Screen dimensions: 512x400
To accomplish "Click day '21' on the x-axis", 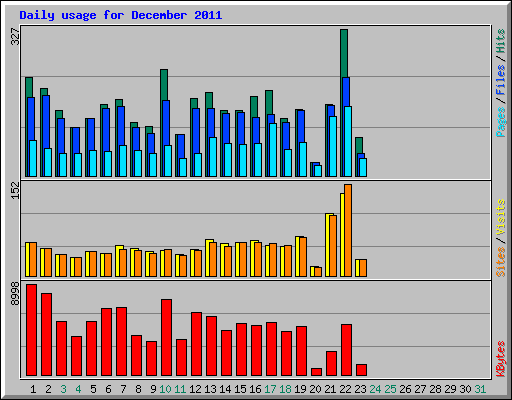I will 330,389.
